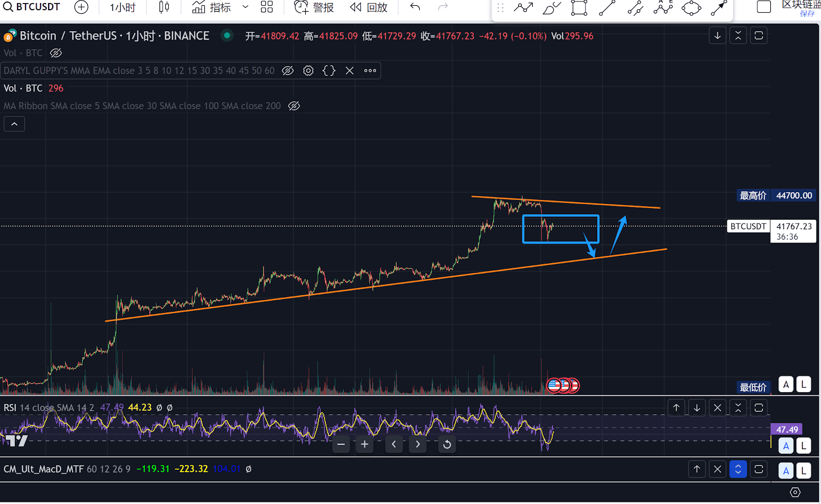Open the BTCUSDT symbol search
The image size is (821, 504).
click(x=32, y=7)
